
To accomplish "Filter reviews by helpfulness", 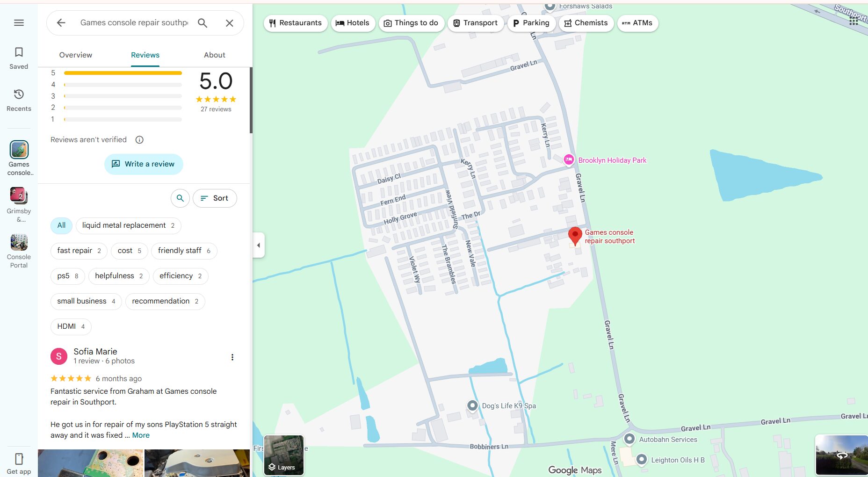I will tap(119, 276).
